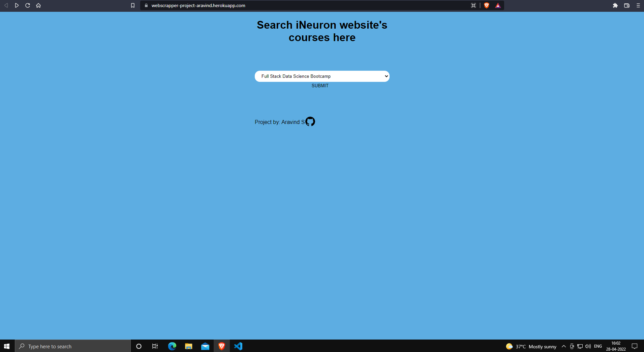Click the 'Project by: Aravind S' text
The width and height of the screenshot is (644, 352).
coord(280,122)
